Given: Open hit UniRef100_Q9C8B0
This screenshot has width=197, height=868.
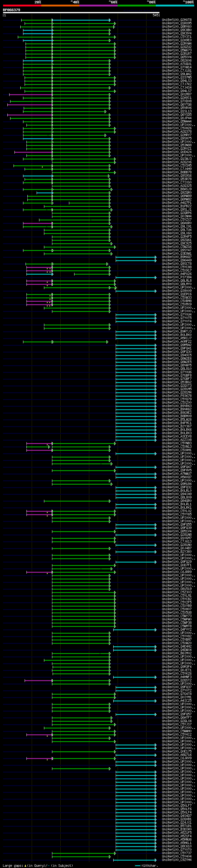Looking at the screenshot, I should click(177, 30).
